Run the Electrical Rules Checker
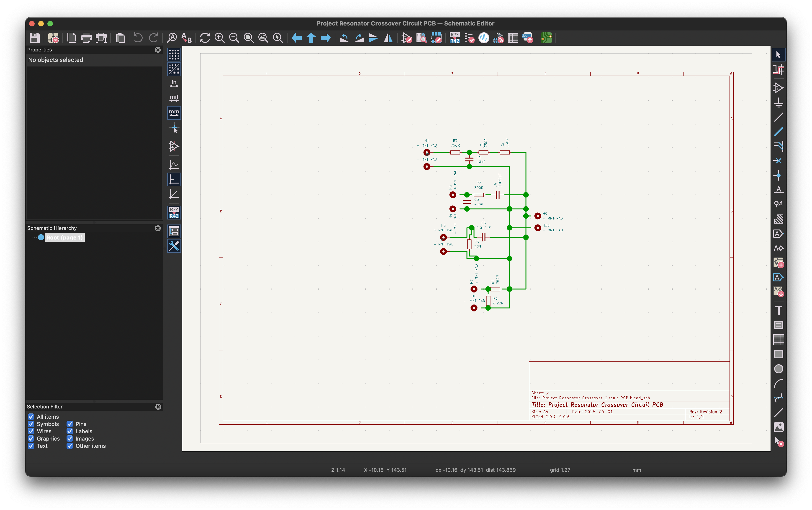Image resolution: width=812 pixels, height=510 pixels. point(469,38)
